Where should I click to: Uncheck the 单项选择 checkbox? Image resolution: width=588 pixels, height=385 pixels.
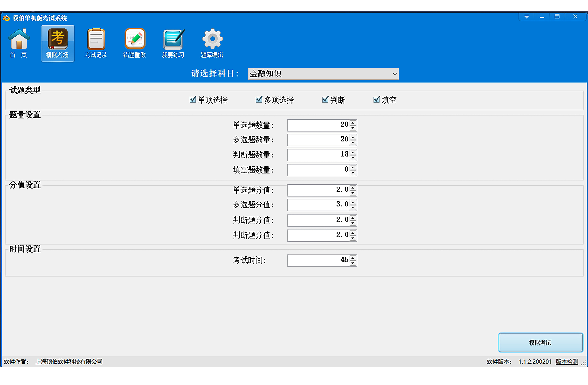coord(193,100)
